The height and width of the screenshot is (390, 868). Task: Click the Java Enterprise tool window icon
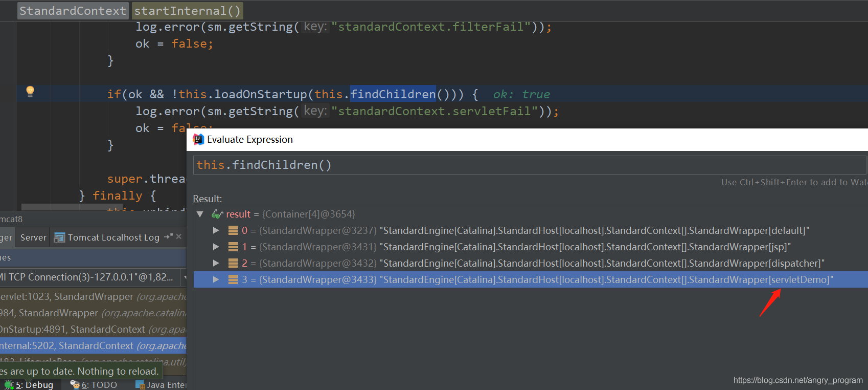140,385
